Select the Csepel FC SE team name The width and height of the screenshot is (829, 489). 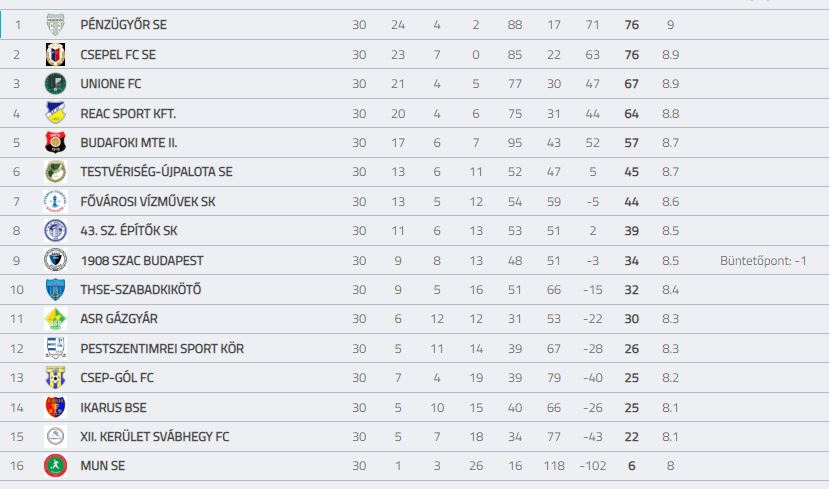[x=118, y=54]
